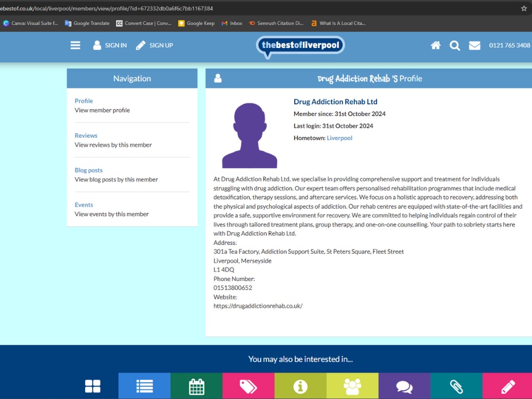Screen dimensions: 532x399
Task: Open the info circle footer icon
Action: (300, 386)
